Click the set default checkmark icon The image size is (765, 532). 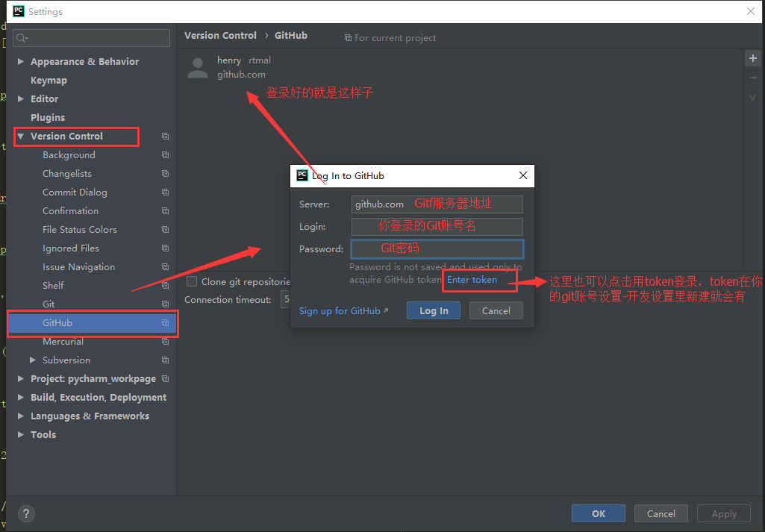(753, 96)
